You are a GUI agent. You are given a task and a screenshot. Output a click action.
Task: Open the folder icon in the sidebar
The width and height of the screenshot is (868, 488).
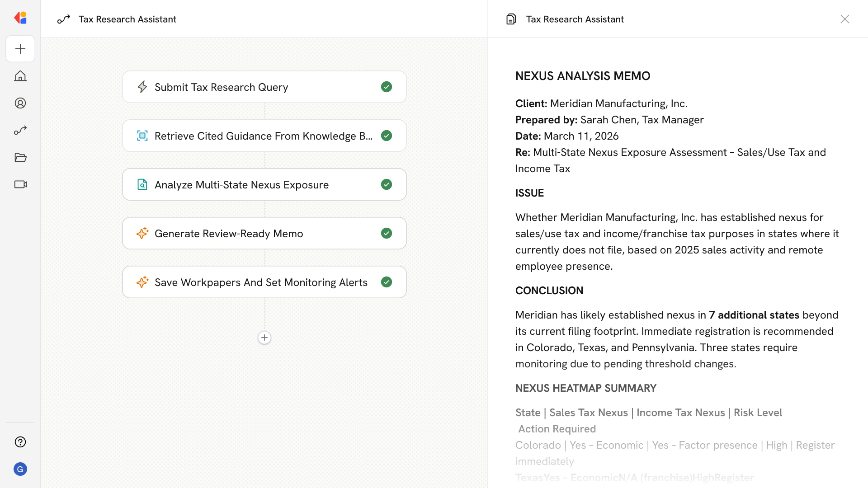pyautogui.click(x=20, y=157)
